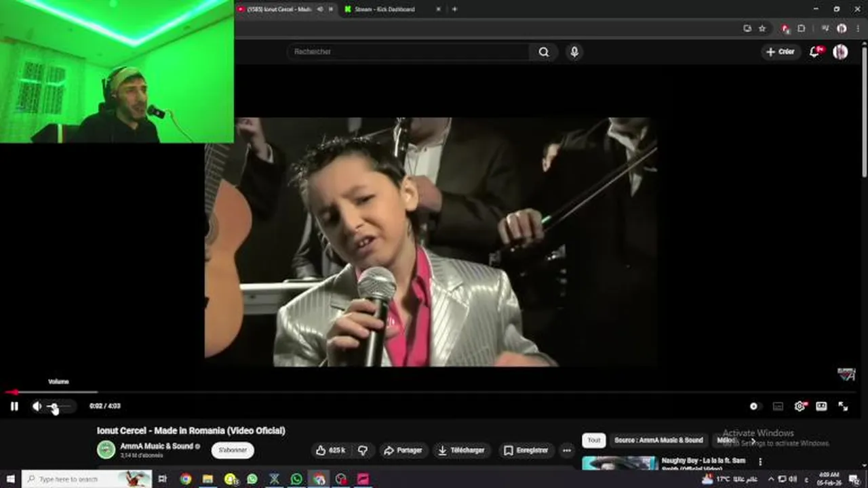Viewport: 868px width, 488px height.
Task: Open YouTube notifications bell
Action: [815, 52]
